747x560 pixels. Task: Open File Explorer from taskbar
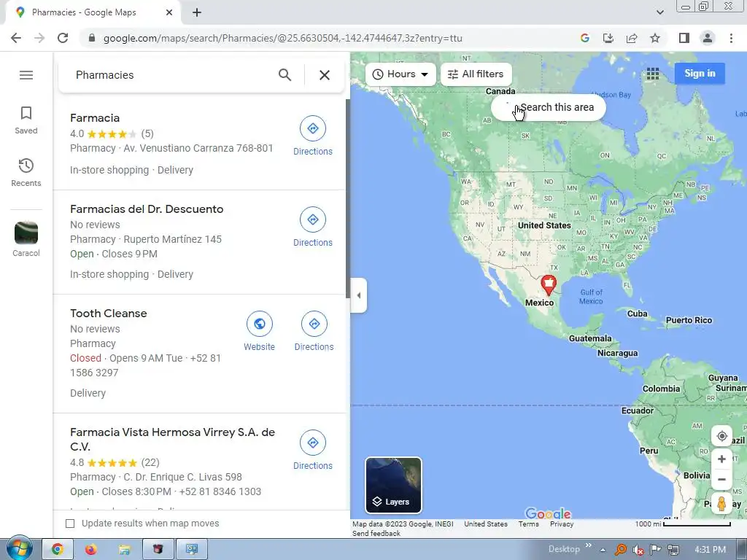tap(124, 550)
